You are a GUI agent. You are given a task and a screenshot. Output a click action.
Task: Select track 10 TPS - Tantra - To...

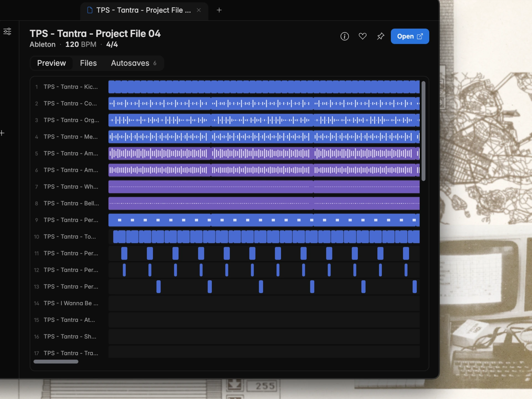[x=70, y=237]
